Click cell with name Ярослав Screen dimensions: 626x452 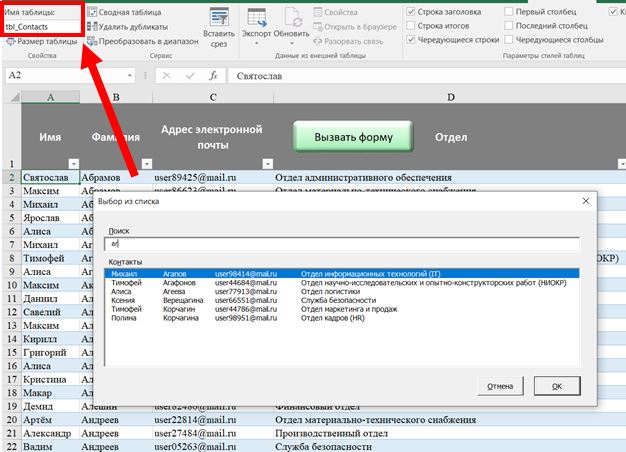(x=50, y=218)
